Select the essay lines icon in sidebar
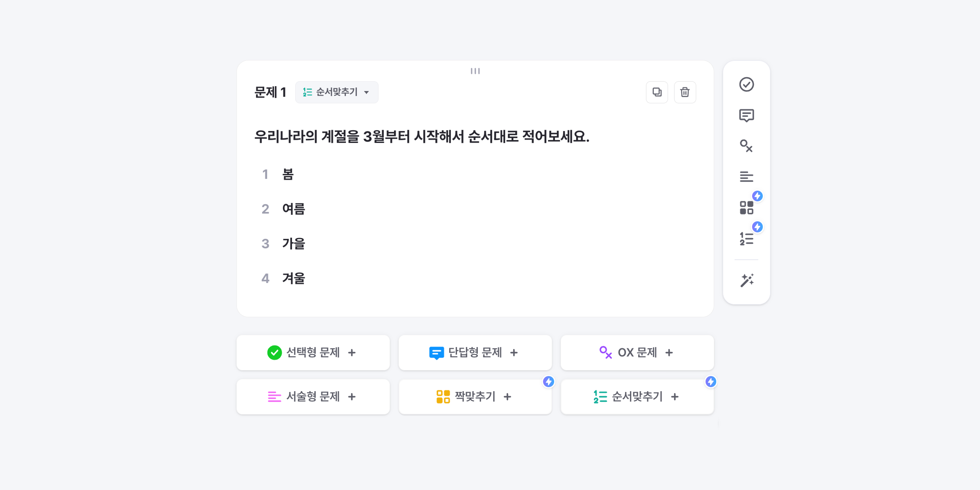Screen dimensions: 980x490 pos(746,177)
